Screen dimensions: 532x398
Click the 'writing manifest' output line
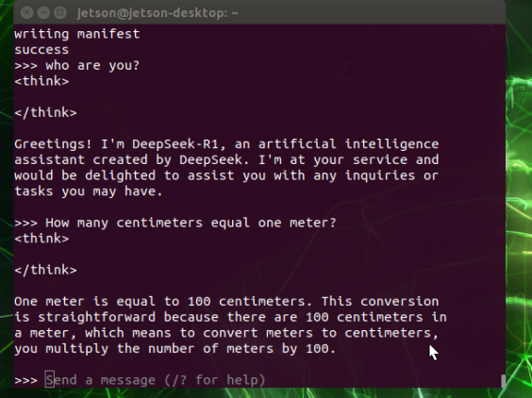pyautogui.click(x=77, y=34)
